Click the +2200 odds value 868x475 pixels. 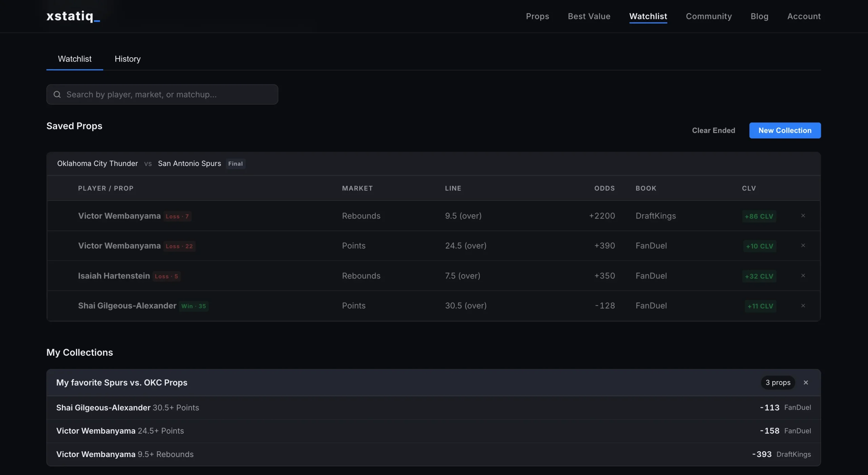pos(602,216)
